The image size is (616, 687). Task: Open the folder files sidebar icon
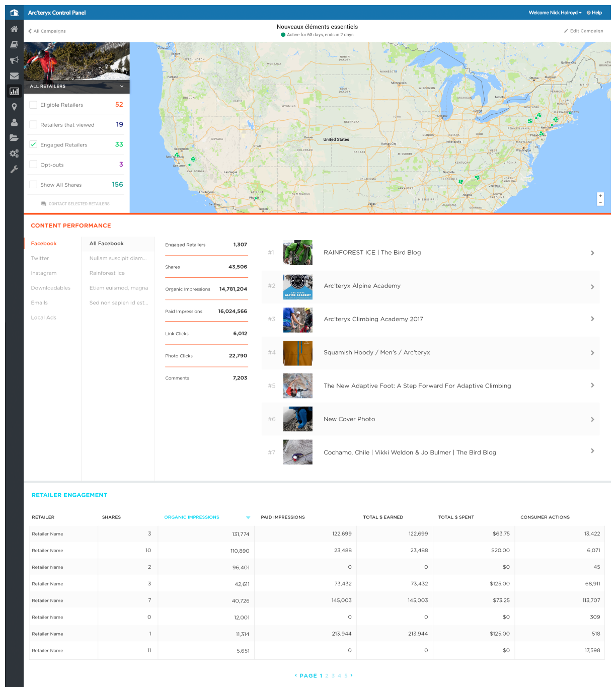(14, 137)
